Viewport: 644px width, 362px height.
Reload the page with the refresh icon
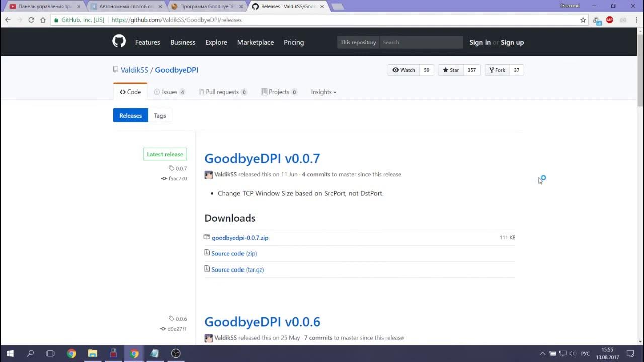31,20
